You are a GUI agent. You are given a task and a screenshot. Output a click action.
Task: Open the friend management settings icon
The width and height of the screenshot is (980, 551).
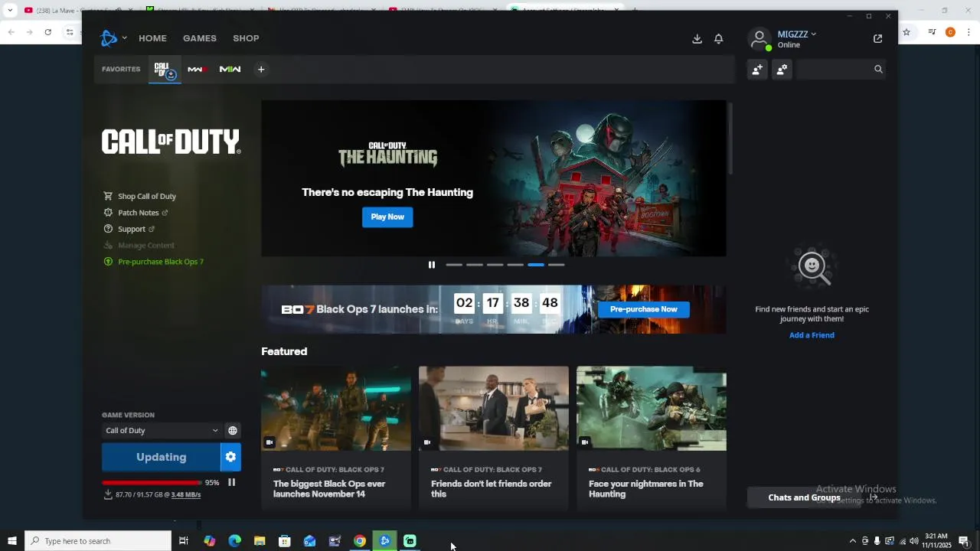[x=782, y=70]
